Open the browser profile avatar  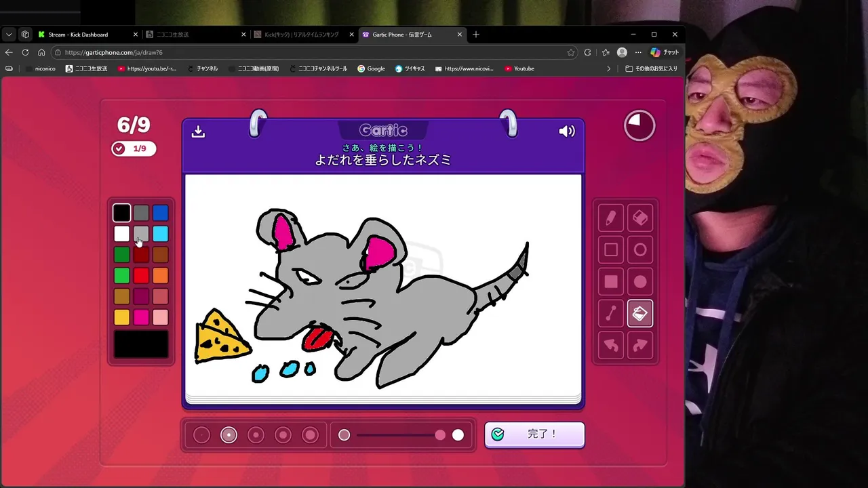[622, 52]
